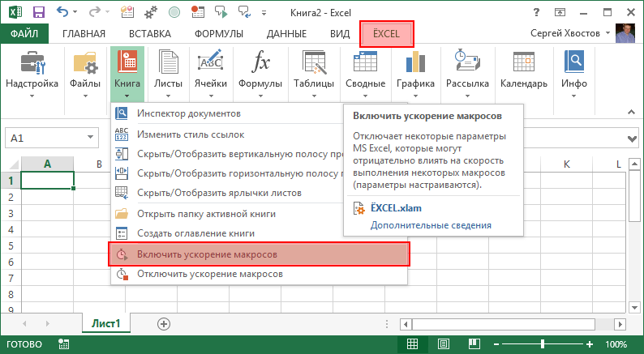The height and width of the screenshot is (354, 644).
Task: Open the Надстройка toolbox button
Action: click(x=32, y=74)
